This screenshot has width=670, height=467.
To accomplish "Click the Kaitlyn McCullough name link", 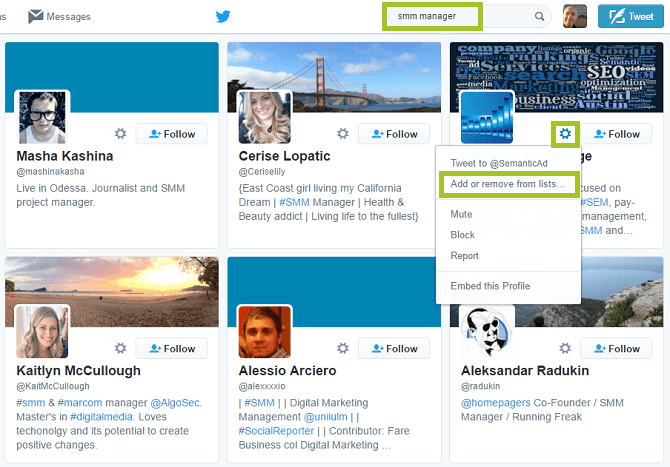I will pyautogui.click(x=78, y=370).
